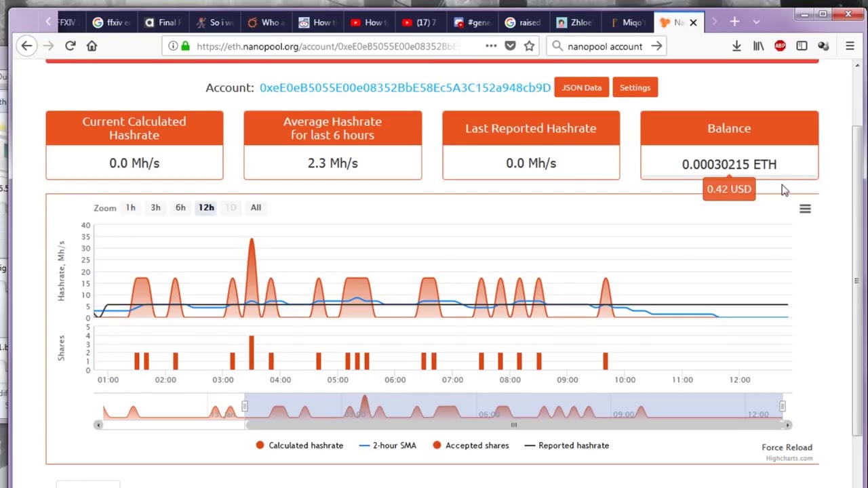Go back to the previous page
This screenshot has width=868, height=488.
click(26, 46)
